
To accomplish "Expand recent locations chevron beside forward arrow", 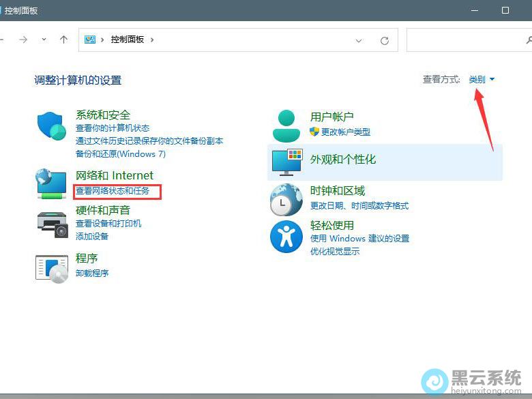I will pyautogui.click(x=44, y=40).
